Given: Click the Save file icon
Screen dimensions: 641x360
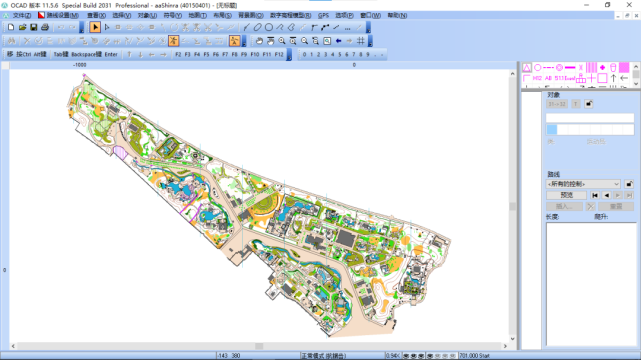Looking at the screenshot, I should pyautogui.click(x=34, y=27).
